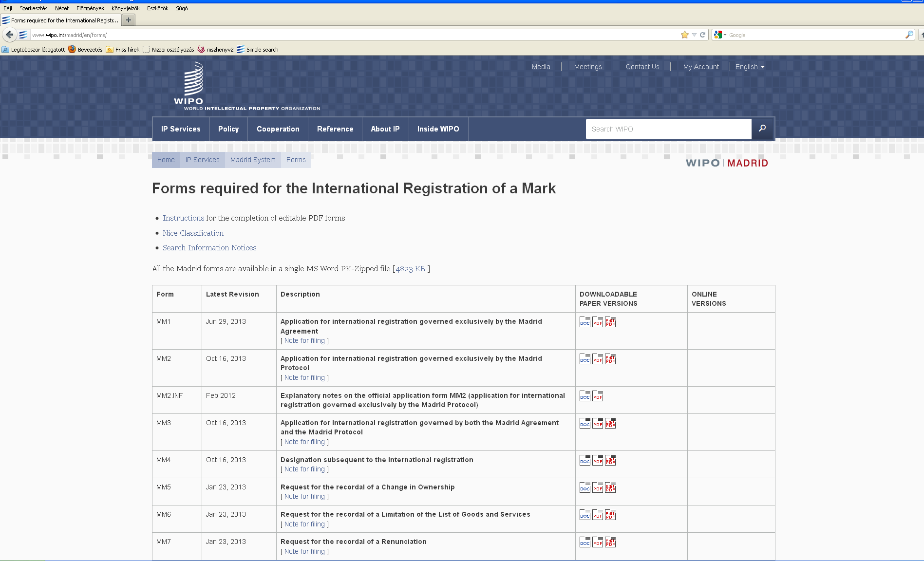Download MM2.INF notes as PDF
This screenshot has width=924, height=561.
click(598, 396)
